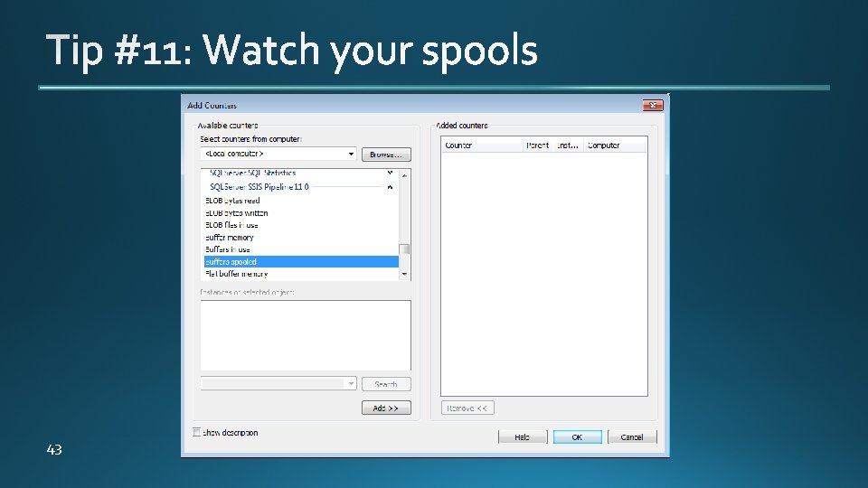868x488 pixels.
Task: Click the Computer column header
Action: (615, 145)
